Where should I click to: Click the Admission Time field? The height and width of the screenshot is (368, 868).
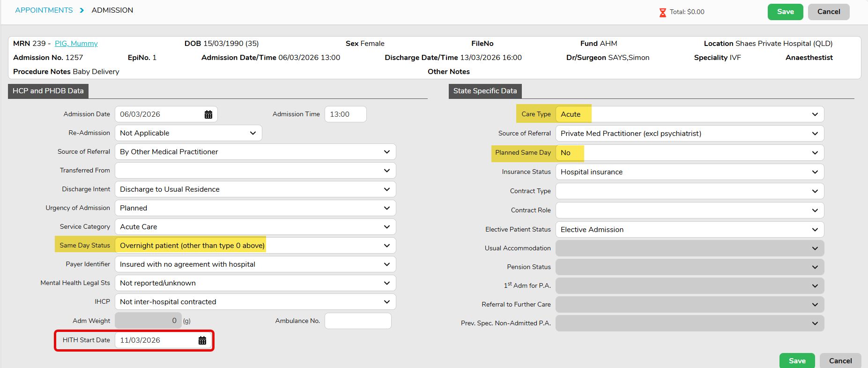[345, 114]
